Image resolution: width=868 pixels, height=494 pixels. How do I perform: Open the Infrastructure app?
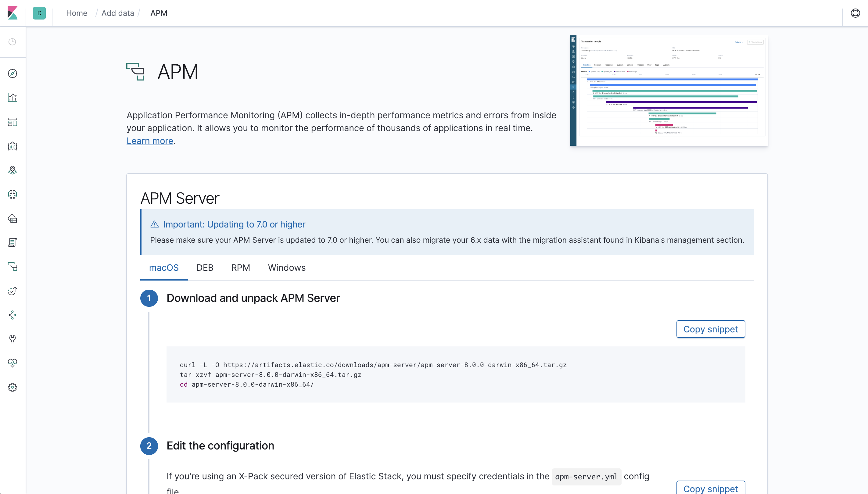click(x=13, y=219)
